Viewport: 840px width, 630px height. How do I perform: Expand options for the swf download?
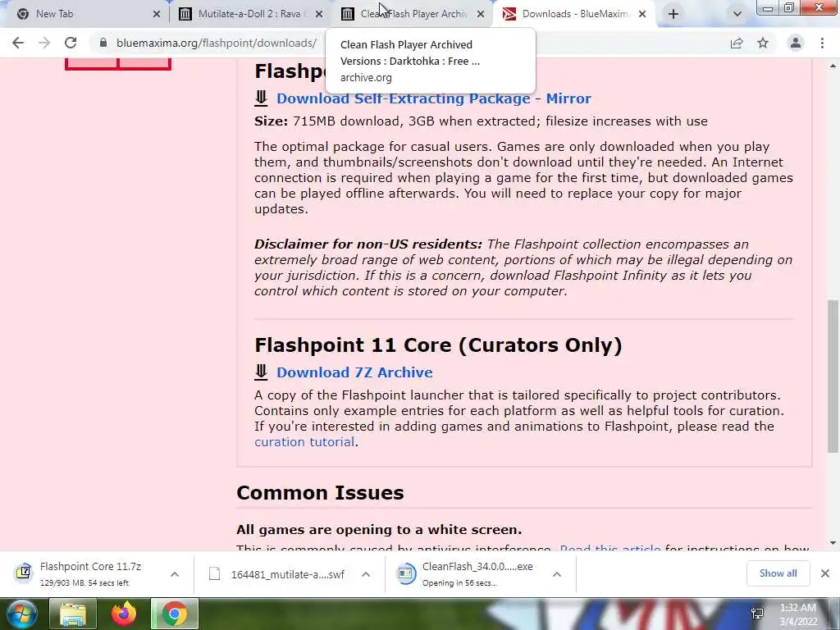click(x=366, y=574)
